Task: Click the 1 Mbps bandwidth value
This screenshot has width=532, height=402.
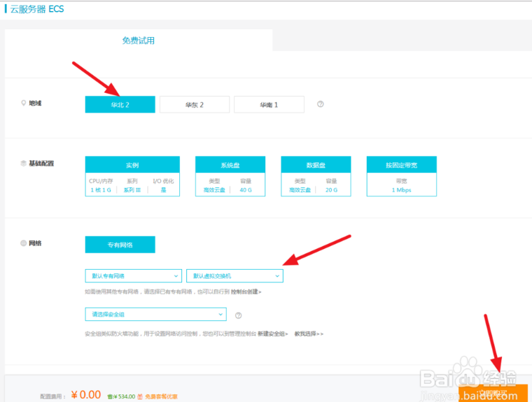Action: [x=401, y=190]
